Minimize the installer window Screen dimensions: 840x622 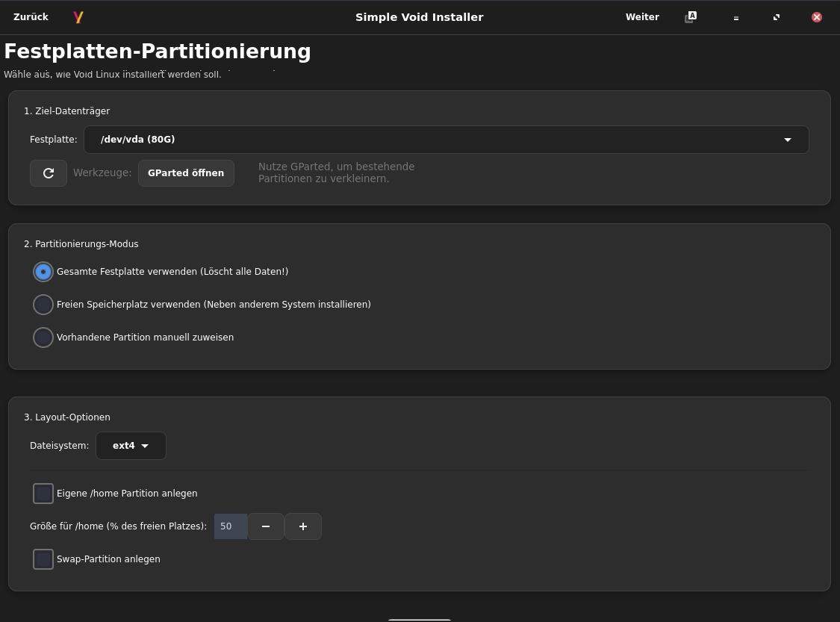[736, 18]
